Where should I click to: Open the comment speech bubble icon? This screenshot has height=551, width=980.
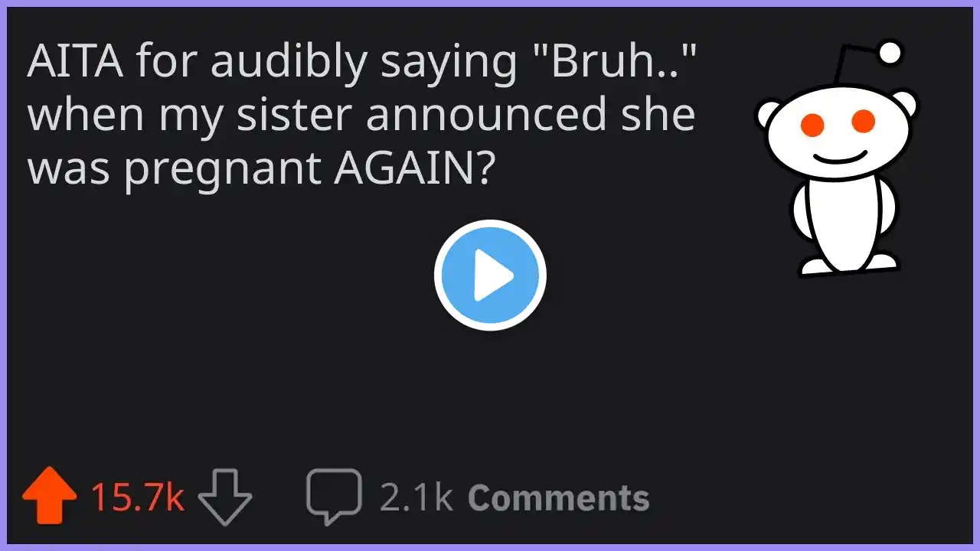pos(334,494)
